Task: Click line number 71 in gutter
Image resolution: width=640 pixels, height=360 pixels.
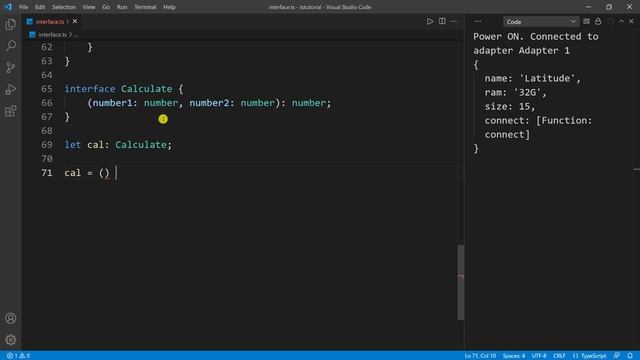Action: click(x=47, y=173)
